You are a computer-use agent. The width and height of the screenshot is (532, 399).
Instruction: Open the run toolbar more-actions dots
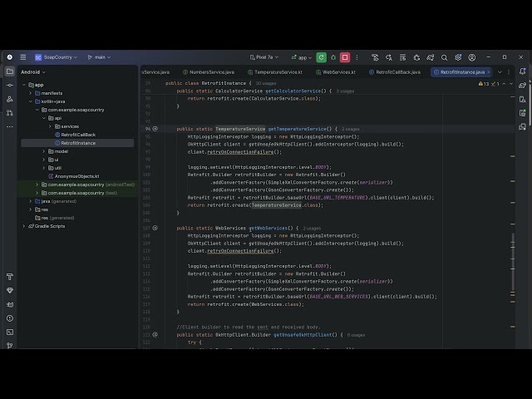pyautogui.click(x=357, y=57)
